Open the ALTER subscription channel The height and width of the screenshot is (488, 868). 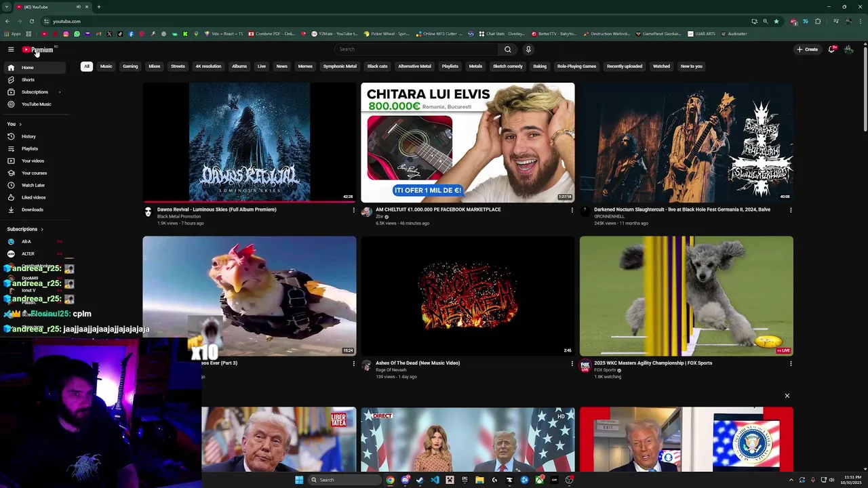coord(34,253)
